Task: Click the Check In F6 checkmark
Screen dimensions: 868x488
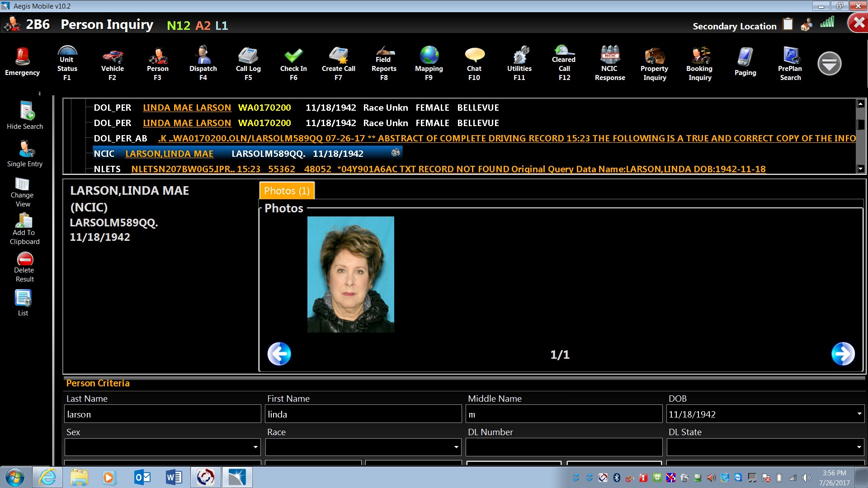Action: 293,62
